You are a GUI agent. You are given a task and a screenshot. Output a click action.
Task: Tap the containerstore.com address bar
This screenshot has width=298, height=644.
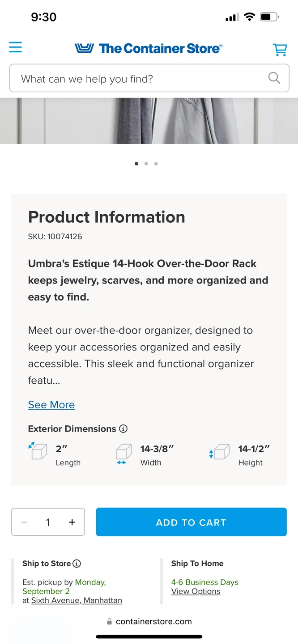click(x=149, y=621)
